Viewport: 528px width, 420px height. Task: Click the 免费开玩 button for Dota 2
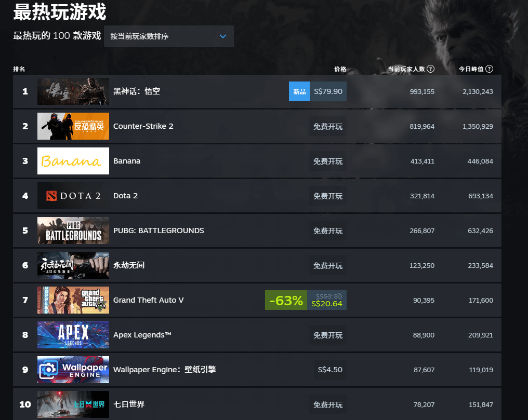[x=327, y=196]
